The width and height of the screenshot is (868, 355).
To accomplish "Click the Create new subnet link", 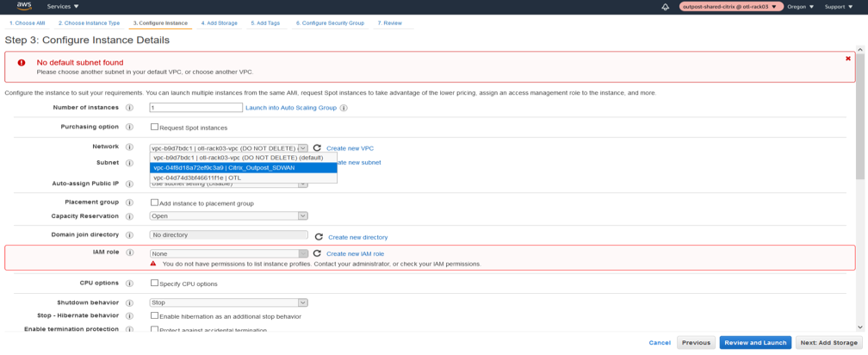I will click(x=359, y=163).
